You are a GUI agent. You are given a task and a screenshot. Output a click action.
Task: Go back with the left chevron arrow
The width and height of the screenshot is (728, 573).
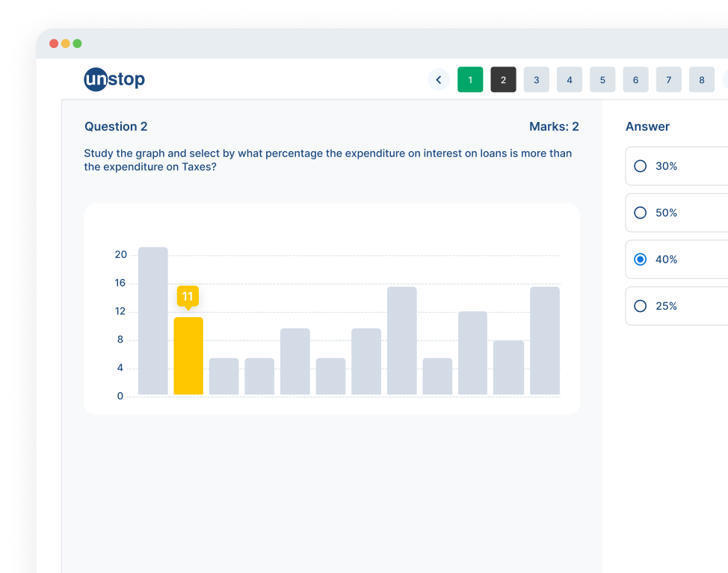pyautogui.click(x=438, y=80)
